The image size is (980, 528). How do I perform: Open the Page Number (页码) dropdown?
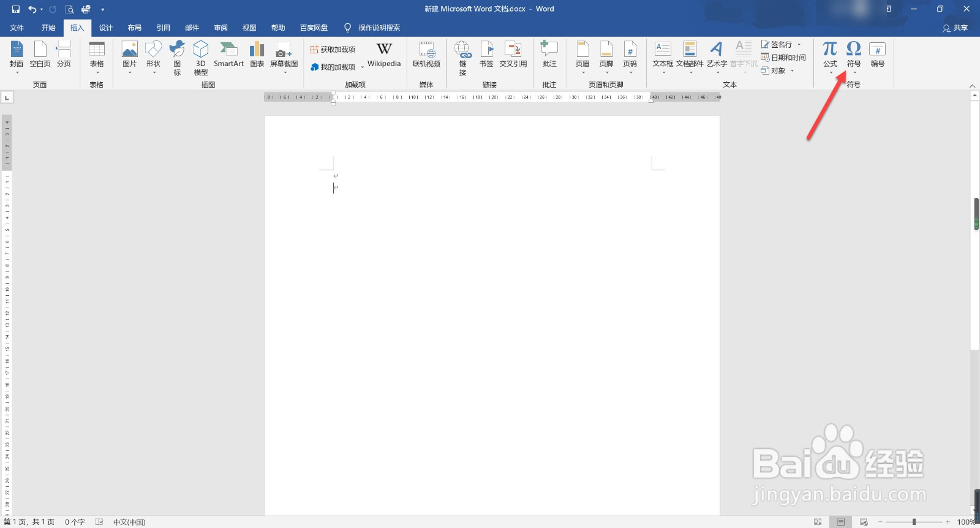coord(630,58)
